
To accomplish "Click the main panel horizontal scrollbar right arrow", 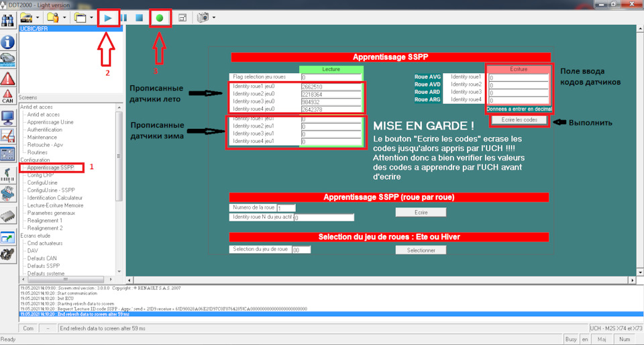I will 633,280.
